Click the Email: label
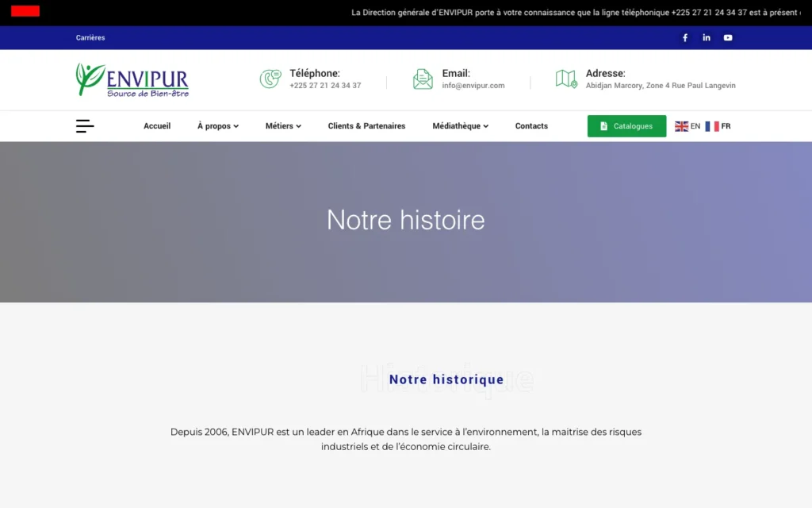This screenshot has width=812, height=508. pos(456,73)
